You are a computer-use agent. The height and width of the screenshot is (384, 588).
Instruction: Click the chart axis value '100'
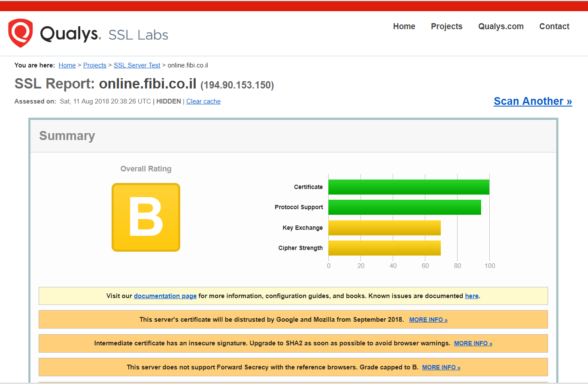tap(490, 265)
